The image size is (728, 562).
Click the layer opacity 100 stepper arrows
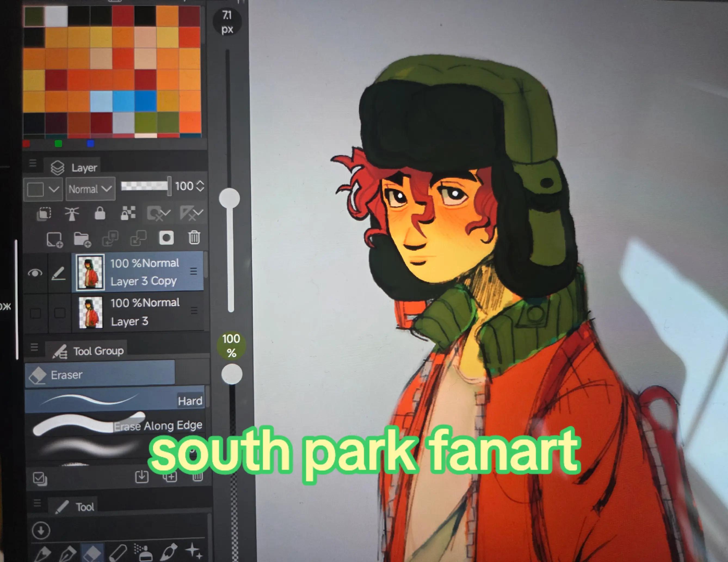click(200, 186)
